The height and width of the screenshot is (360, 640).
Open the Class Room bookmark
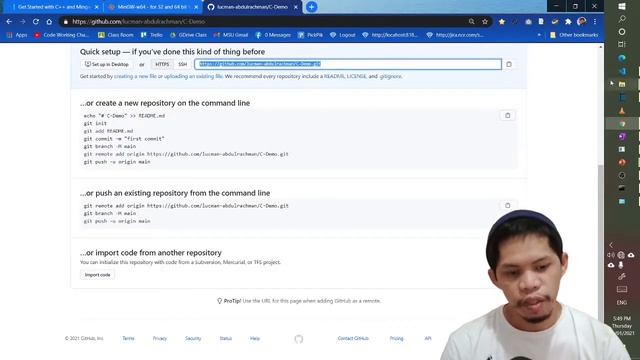(116, 35)
